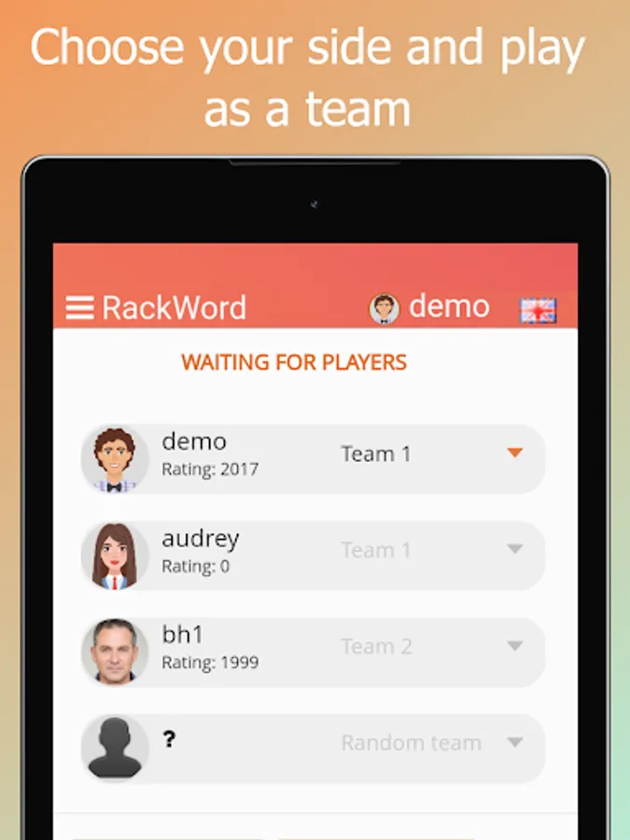
Task: Open the hamburger menu next to RackWord
Action: [80, 307]
